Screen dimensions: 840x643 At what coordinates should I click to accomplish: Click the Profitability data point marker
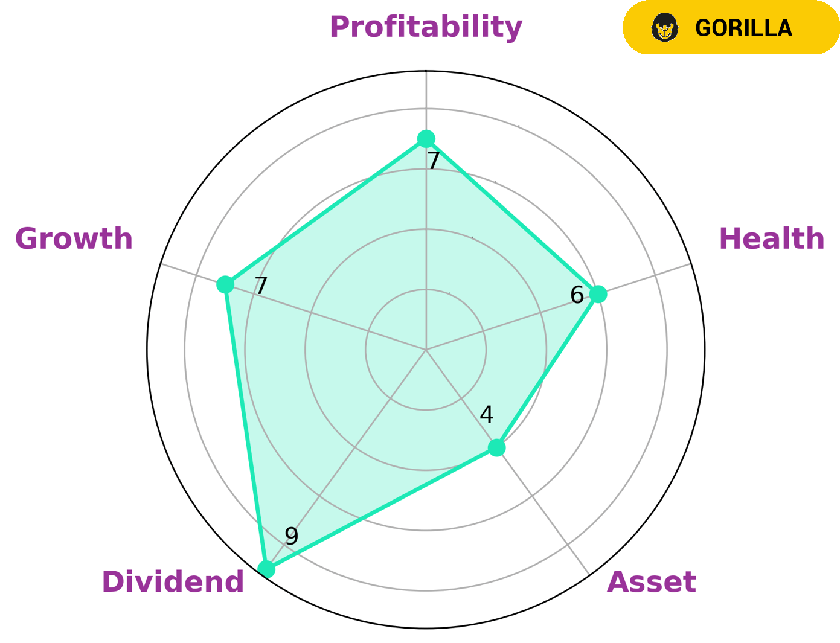point(426,139)
